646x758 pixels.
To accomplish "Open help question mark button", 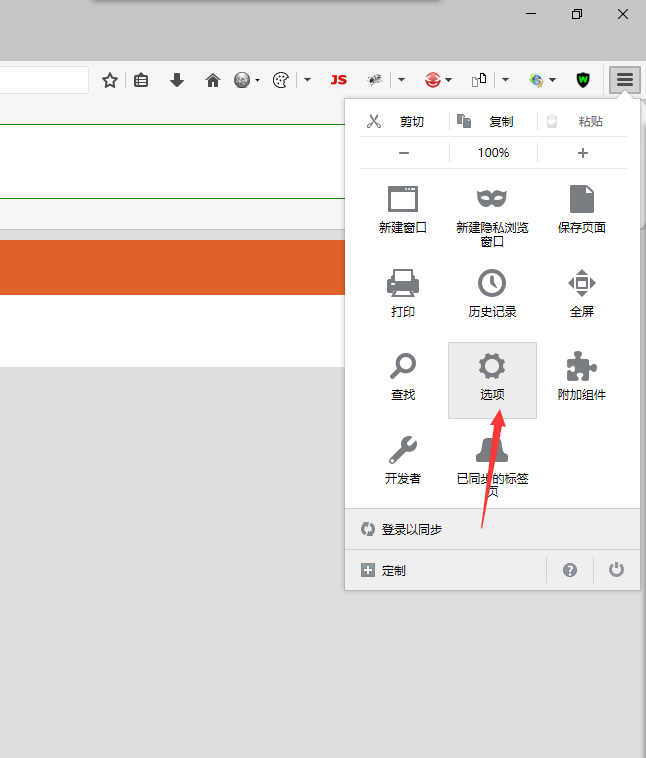I will (570, 570).
